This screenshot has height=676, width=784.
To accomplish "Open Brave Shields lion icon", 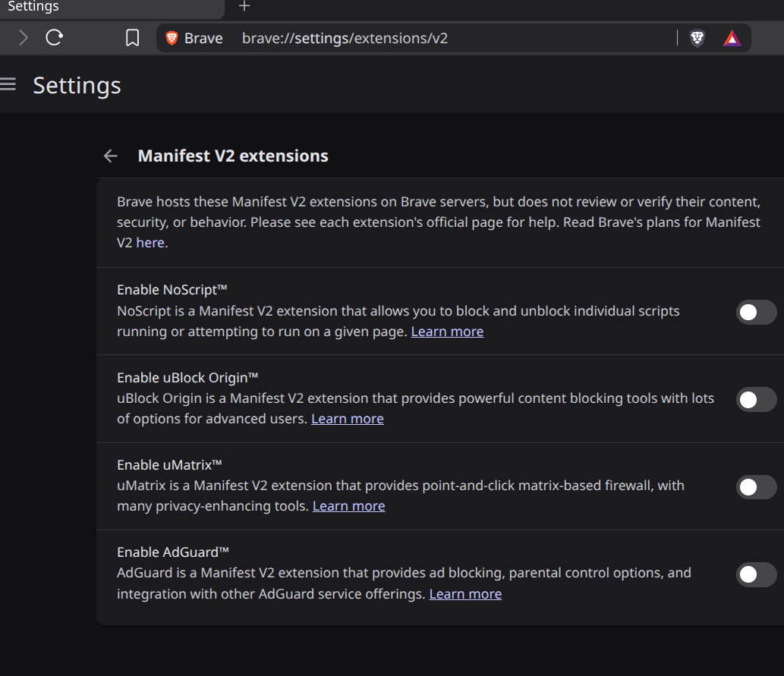I will coord(697,38).
